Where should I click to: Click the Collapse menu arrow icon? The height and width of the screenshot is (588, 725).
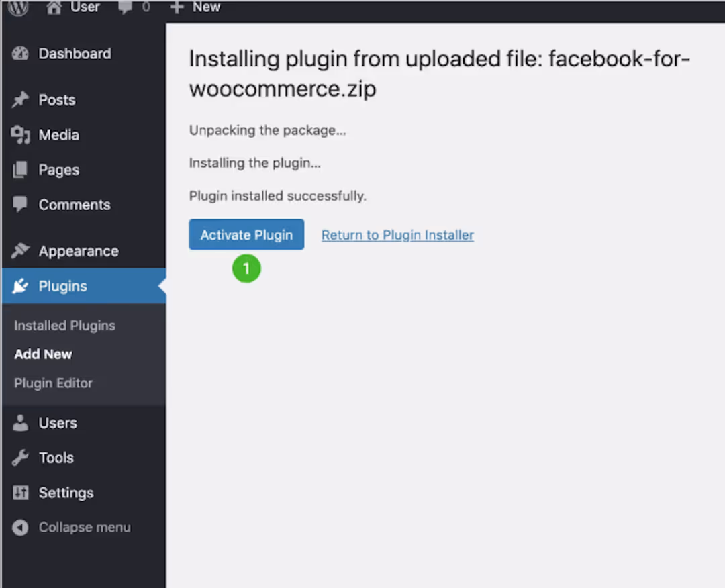click(x=20, y=528)
